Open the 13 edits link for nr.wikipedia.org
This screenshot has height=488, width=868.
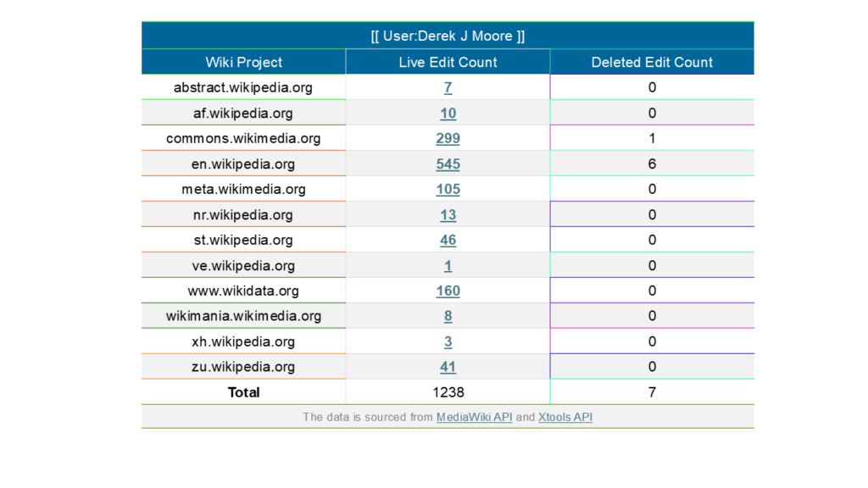tap(448, 214)
